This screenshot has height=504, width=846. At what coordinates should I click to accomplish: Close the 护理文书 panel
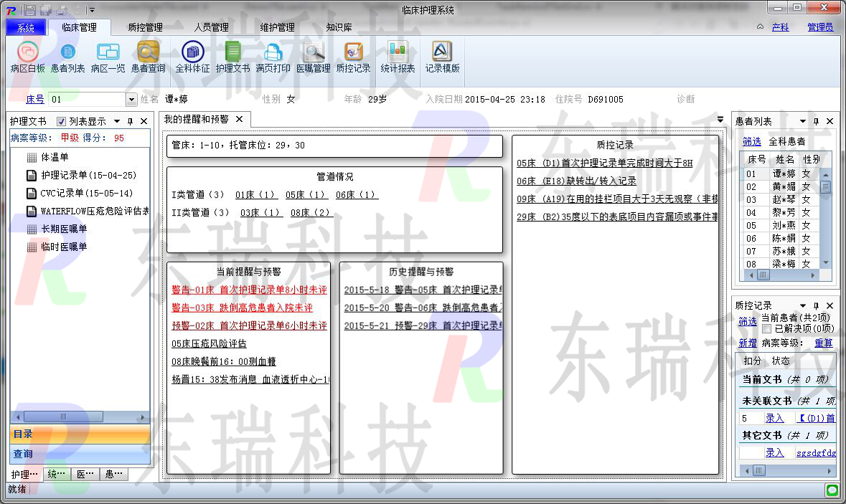coord(144,121)
